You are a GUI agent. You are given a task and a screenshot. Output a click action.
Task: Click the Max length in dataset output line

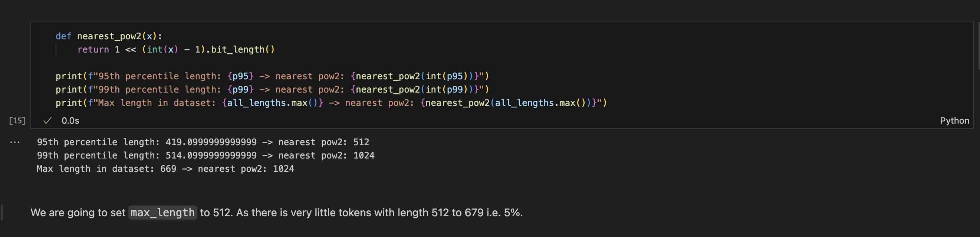tap(165, 169)
